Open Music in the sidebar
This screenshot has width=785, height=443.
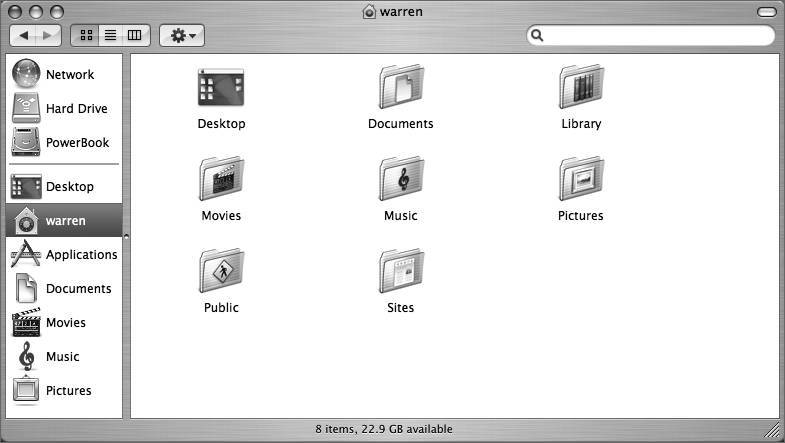(x=64, y=356)
